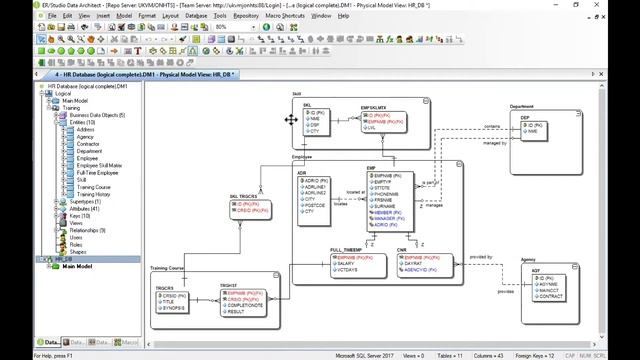Click 'Microsoft SQL Server 2017' in status bar
Image resolution: width=640 pixels, height=360 pixels.
pos(364,356)
